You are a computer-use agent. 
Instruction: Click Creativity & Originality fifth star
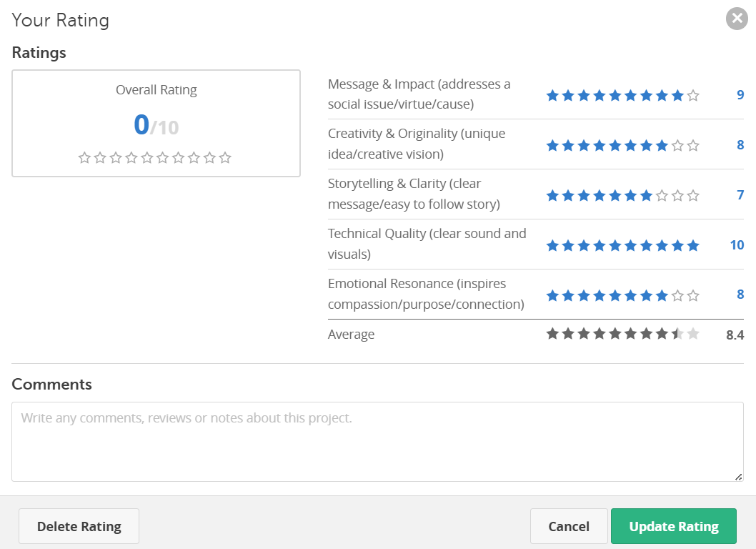[615, 146]
